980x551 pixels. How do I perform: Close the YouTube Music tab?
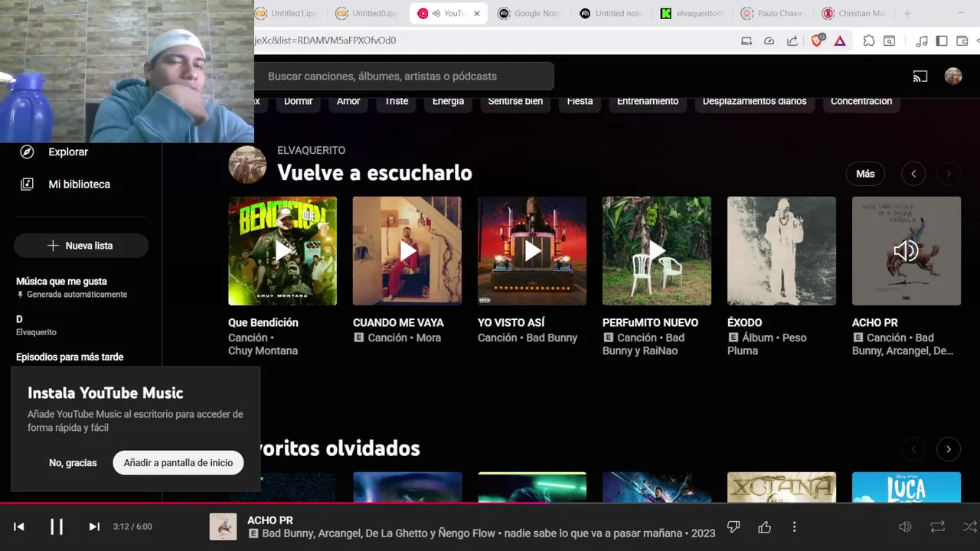click(x=476, y=13)
